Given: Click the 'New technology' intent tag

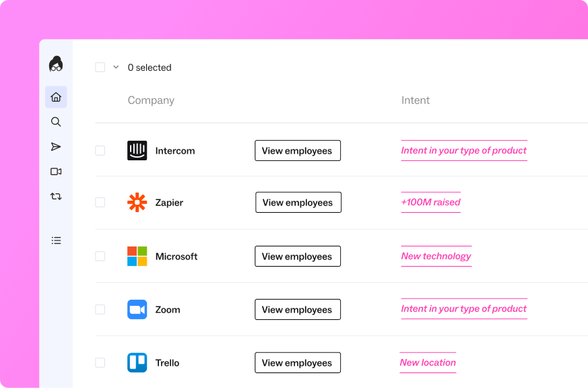Looking at the screenshot, I should point(436,256).
